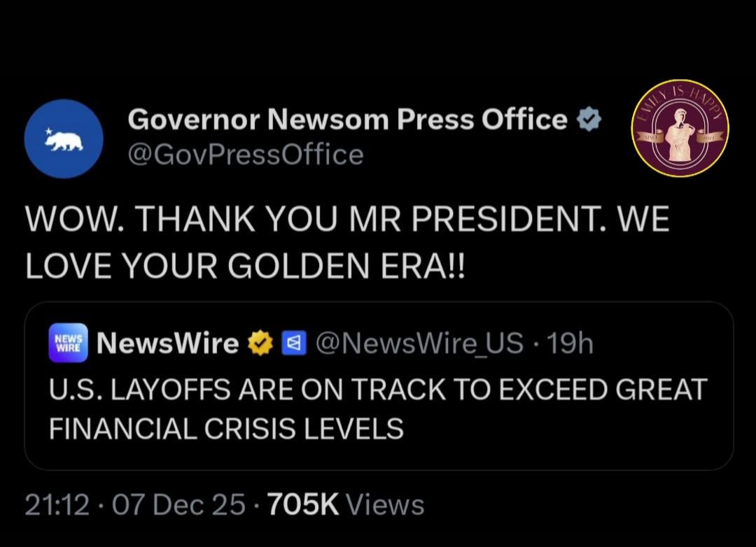Image resolution: width=756 pixels, height=547 pixels.
Task: Click the word 'Views' in the footer
Action: tap(385, 504)
